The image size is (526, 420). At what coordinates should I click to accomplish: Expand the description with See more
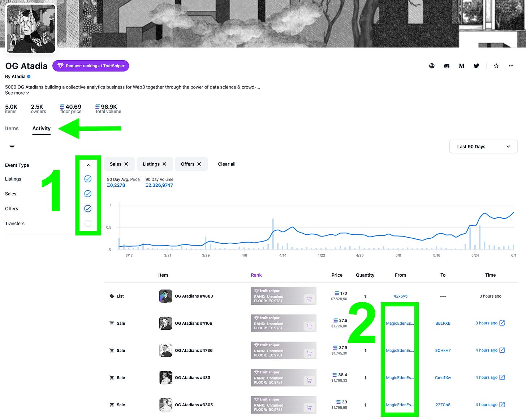17,93
